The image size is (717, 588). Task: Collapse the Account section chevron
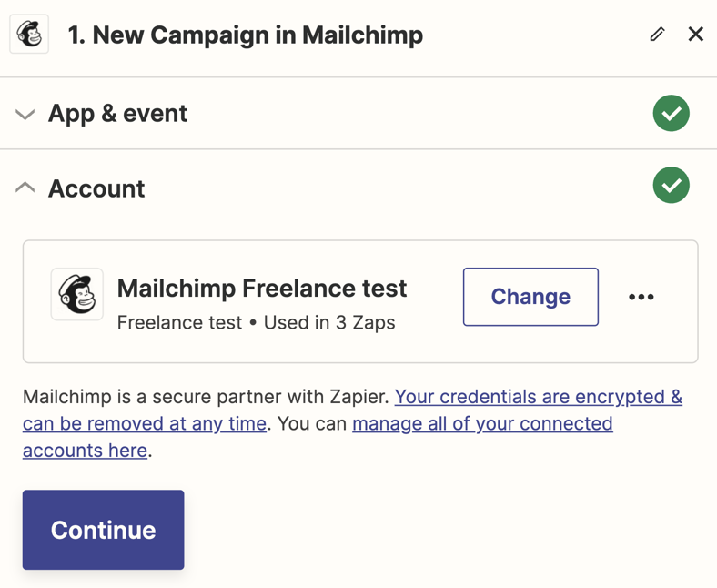[x=25, y=188]
